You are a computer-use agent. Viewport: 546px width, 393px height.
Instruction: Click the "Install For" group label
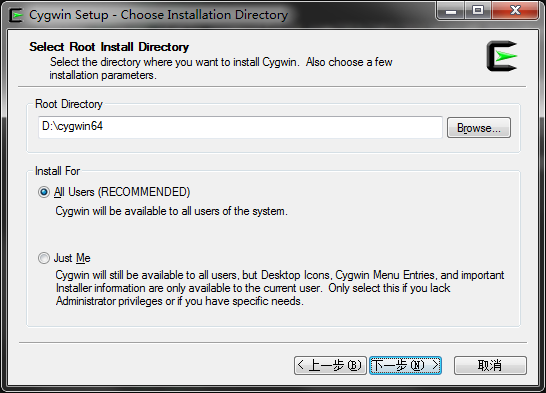coord(57,171)
